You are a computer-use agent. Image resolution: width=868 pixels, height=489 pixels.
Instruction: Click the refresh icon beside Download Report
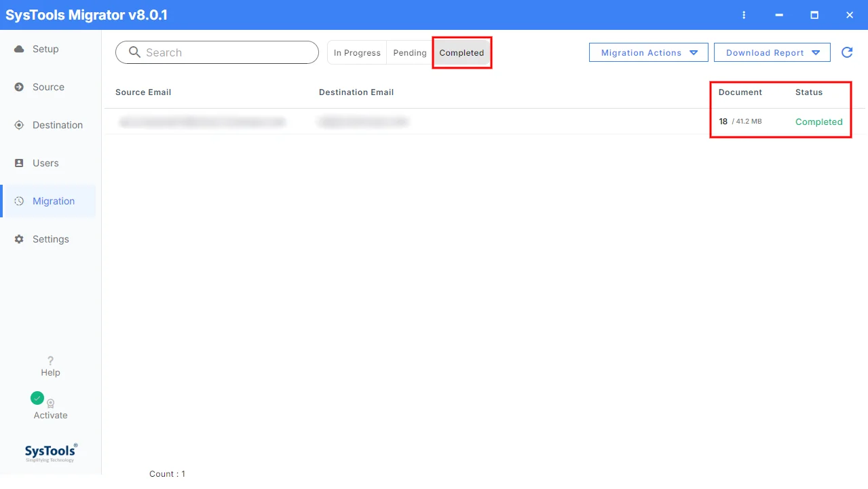(847, 52)
